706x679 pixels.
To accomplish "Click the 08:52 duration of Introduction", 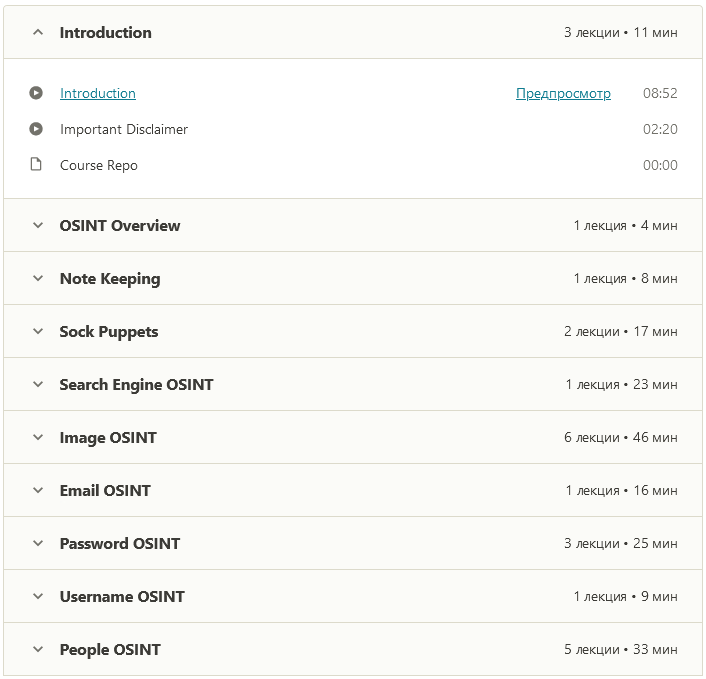I will [660, 93].
